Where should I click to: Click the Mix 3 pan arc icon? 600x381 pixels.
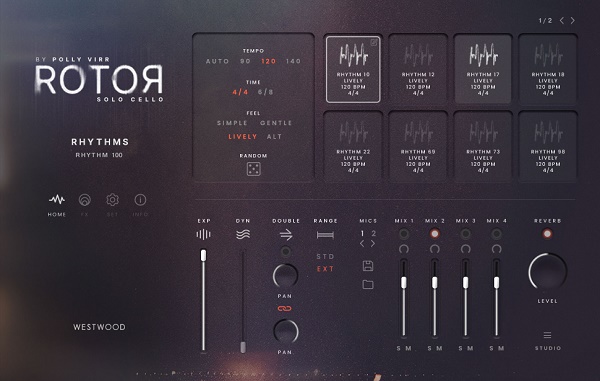click(x=466, y=249)
